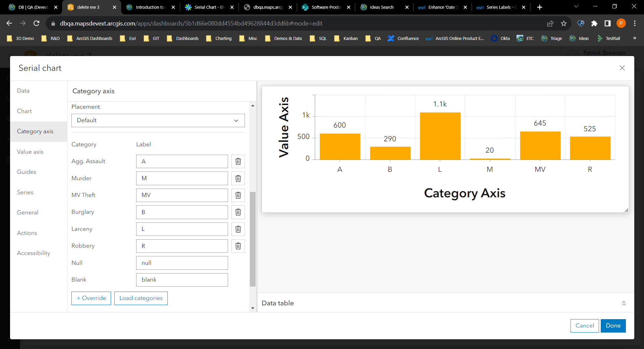Click the + Override button
Viewport: 644px width, 349px height.
point(91,298)
